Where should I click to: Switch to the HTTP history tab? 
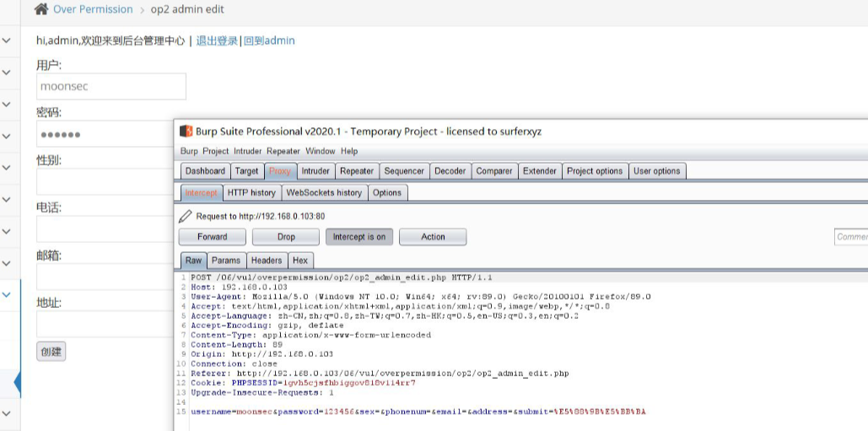(251, 193)
